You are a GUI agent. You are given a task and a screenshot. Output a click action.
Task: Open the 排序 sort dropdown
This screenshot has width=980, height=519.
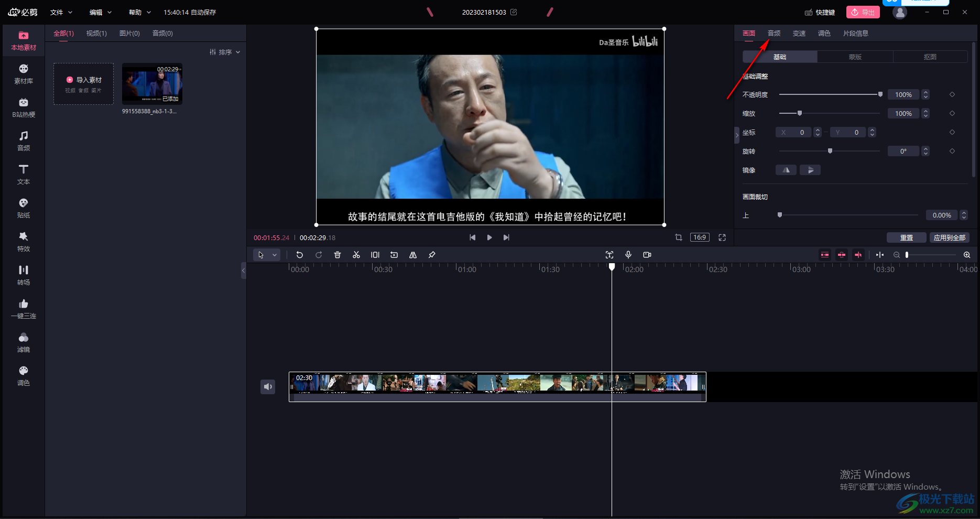pos(225,52)
